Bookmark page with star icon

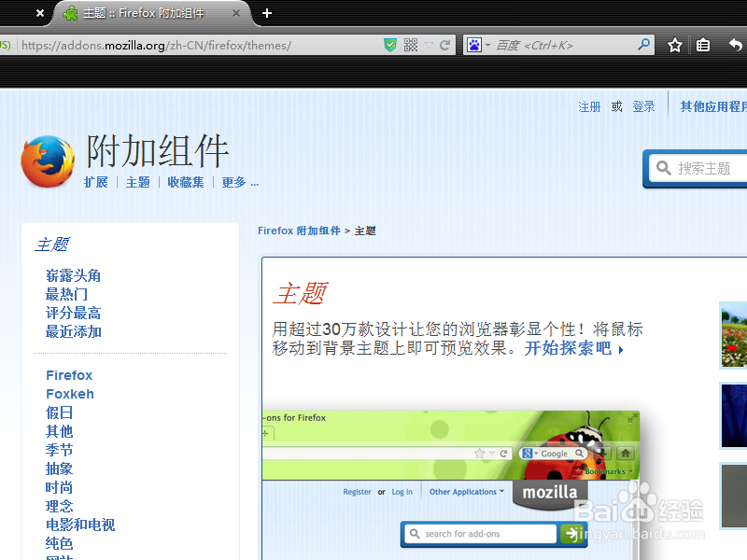click(x=674, y=45)
